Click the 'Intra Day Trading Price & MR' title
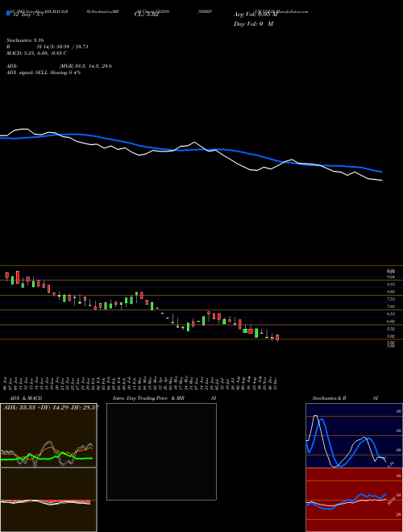403x532 pixels. (148, 398)
